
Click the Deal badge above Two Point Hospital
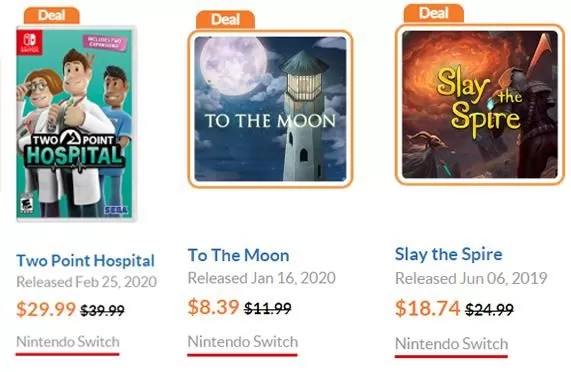52,16
